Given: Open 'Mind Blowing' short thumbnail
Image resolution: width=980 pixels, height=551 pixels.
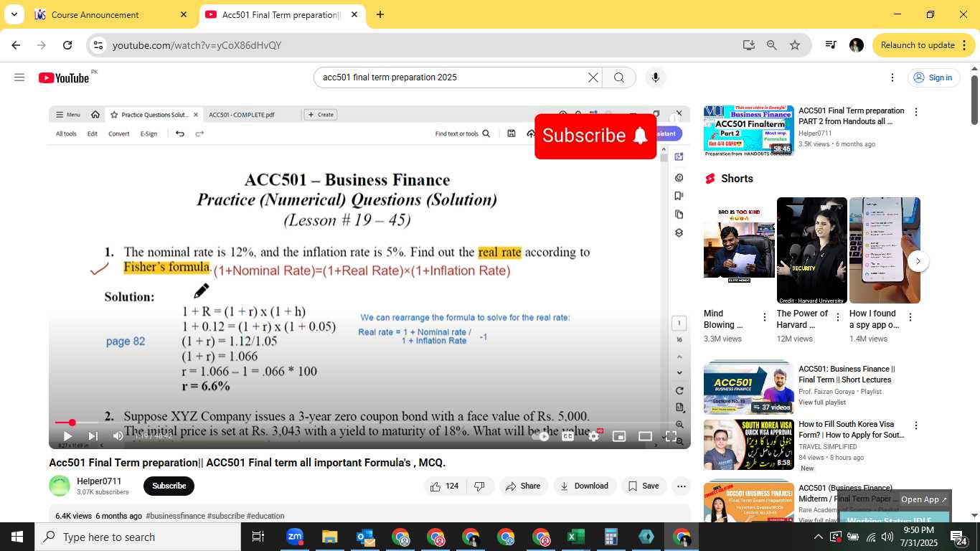Looking at the screenshot, I should pos(739,250).
